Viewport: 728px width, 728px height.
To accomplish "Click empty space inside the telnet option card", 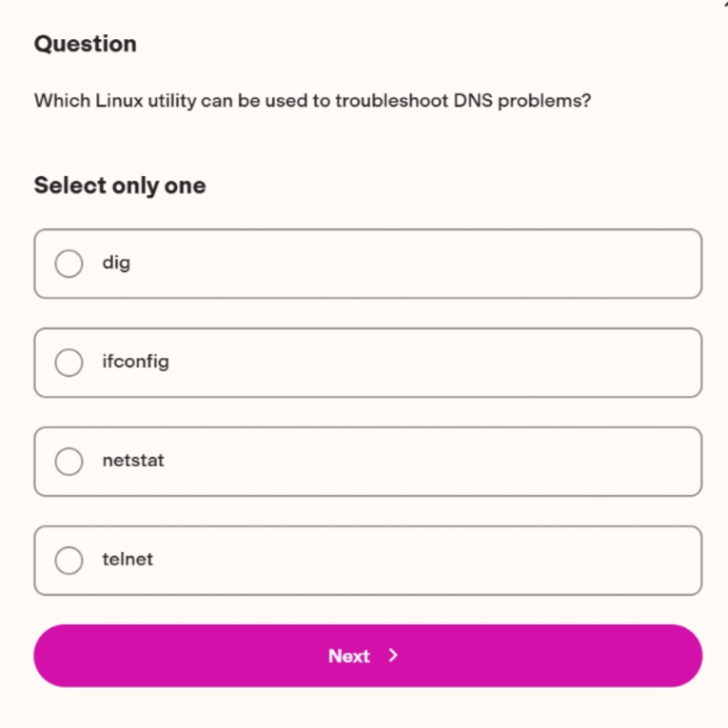I will coord(418,561).
